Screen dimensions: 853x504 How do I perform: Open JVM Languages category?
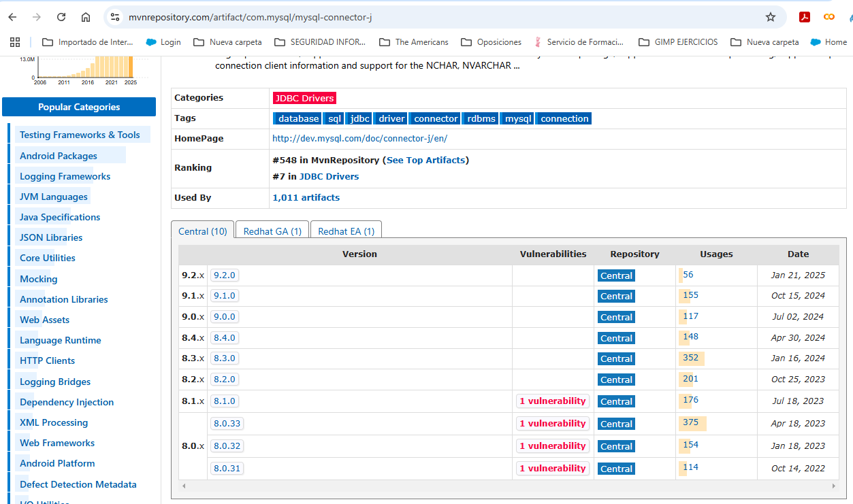[54, 197]
